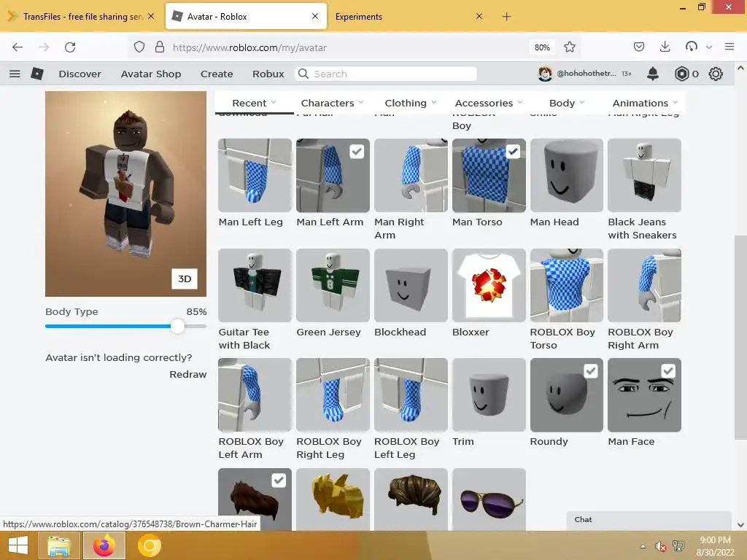Image resolution: width=747 pixels, height=560 pixels.
Task: Open the Roblox hamburger menu
Action: point(15,74)
